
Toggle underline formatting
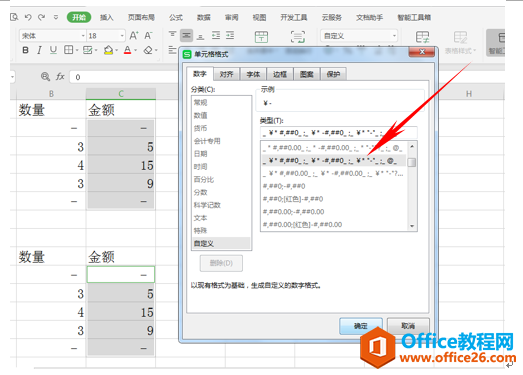click(x=53, y=50)
